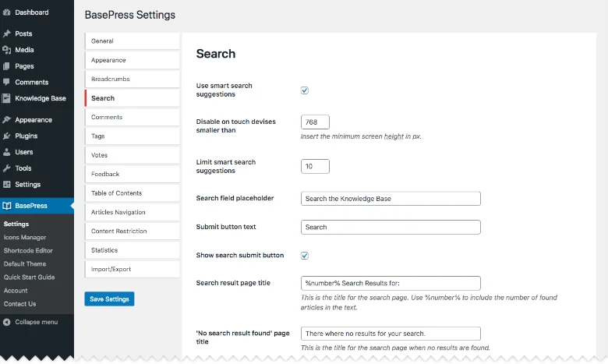Select BasePress in admin menu

pos(37,206)
